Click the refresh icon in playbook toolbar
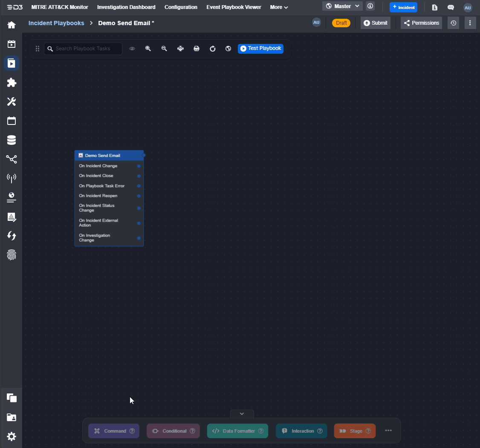 pyautogui.click(x=213, y=49)
